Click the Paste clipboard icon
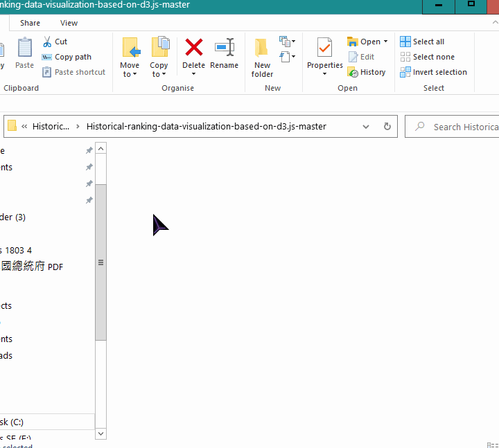 pos(24,48)
